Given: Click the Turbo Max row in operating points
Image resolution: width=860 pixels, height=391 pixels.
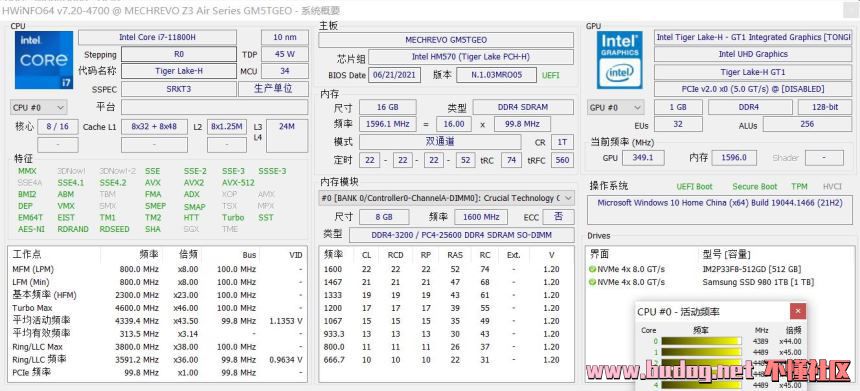Looking at the screenshot, I should tap(157, 308).
